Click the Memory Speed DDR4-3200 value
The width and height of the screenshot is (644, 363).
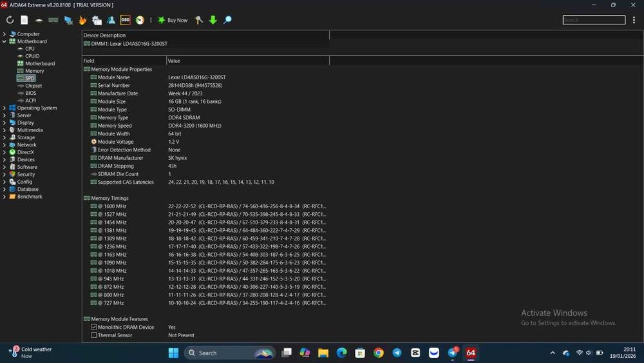point(194,126)
